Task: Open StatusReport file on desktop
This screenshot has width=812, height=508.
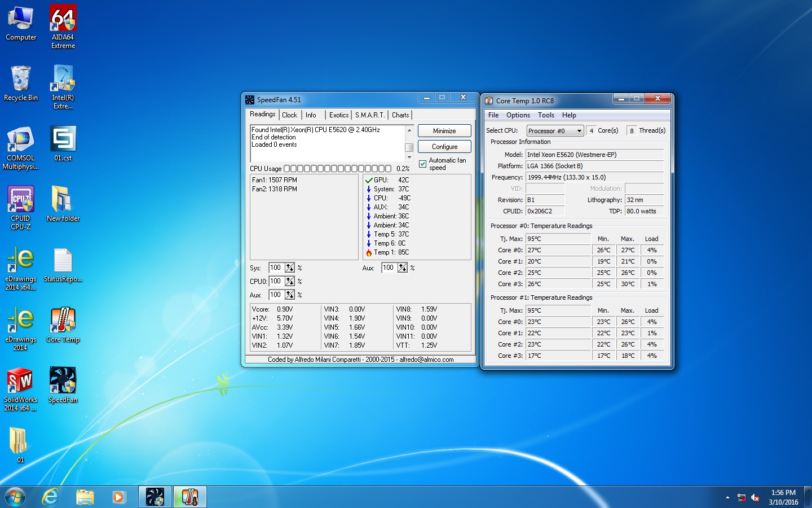Action: (x=63, y=265)
